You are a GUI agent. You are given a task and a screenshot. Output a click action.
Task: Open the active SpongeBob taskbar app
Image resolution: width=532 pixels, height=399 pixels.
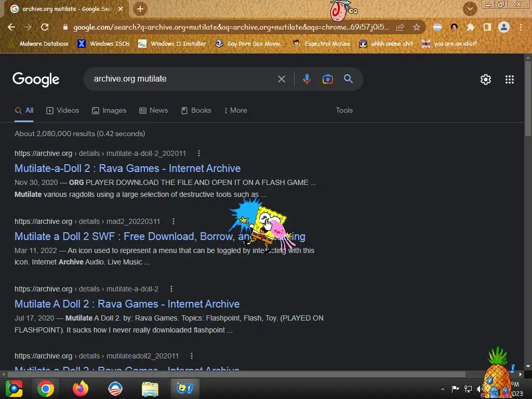pyautogui.click(x=184, y=389)
